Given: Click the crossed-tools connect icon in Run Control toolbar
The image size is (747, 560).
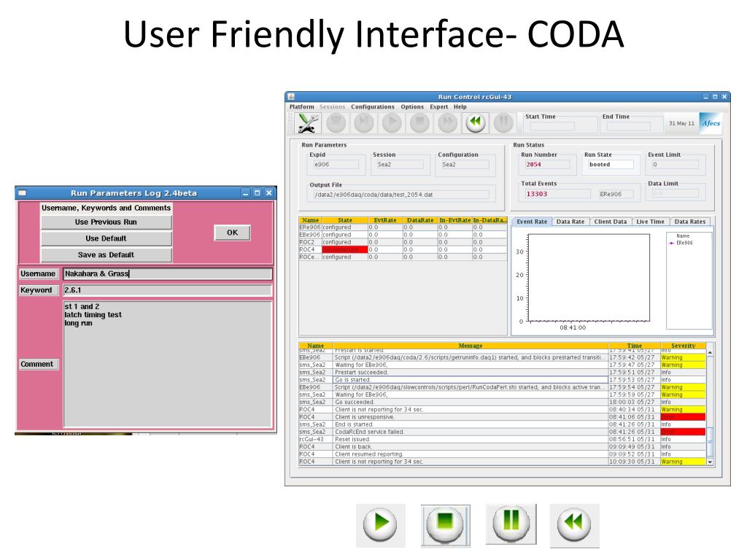Looking at the screenshot, I should [x=308, y=122].
